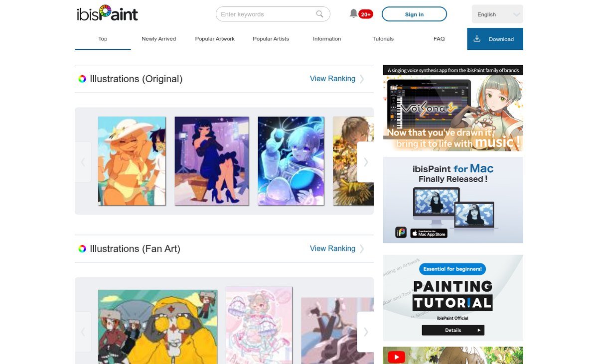The image size is (598, 364).
Task: Open the blue astronaut girl artwork
Action: (291, 161)
